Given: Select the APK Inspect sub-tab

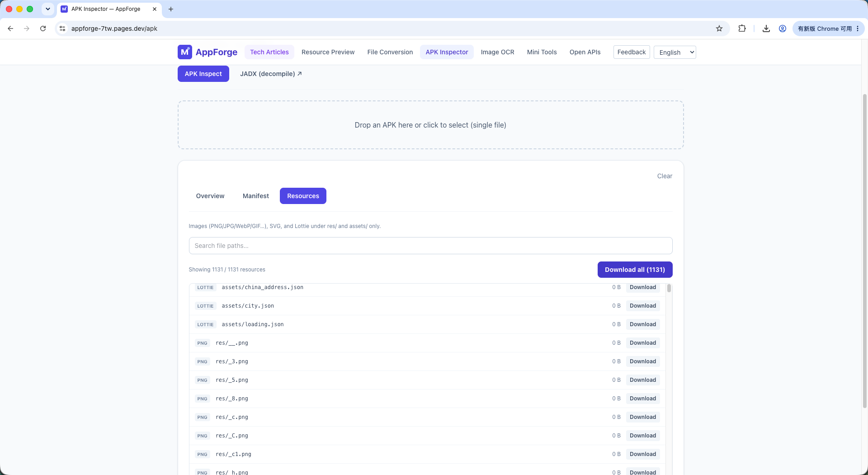Looking at the screenshot, I should [x=203, y=74].
